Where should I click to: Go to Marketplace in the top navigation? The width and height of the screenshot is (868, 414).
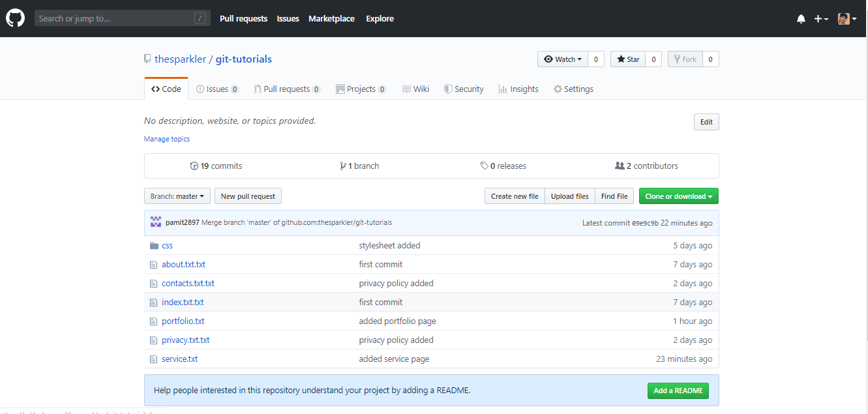(331, 19)
